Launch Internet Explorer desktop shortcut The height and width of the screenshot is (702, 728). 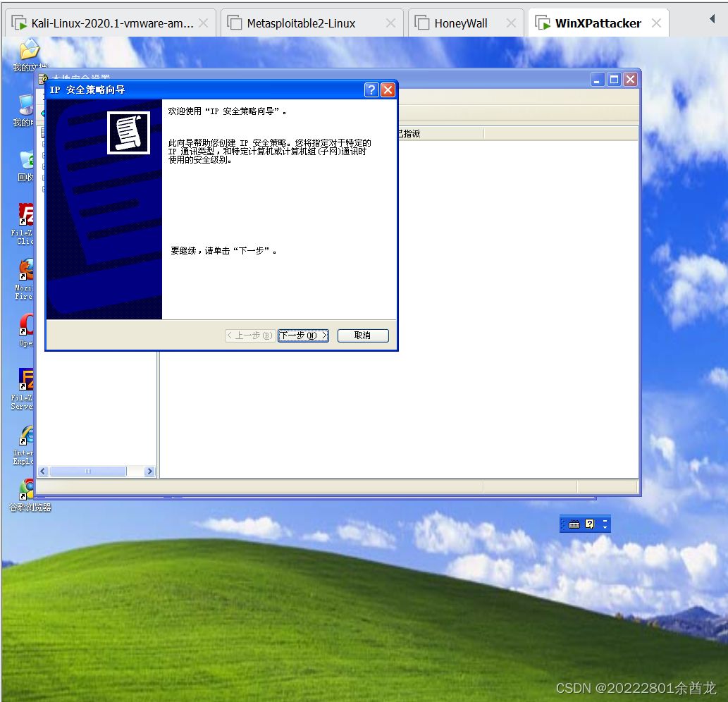coord(24,445)
